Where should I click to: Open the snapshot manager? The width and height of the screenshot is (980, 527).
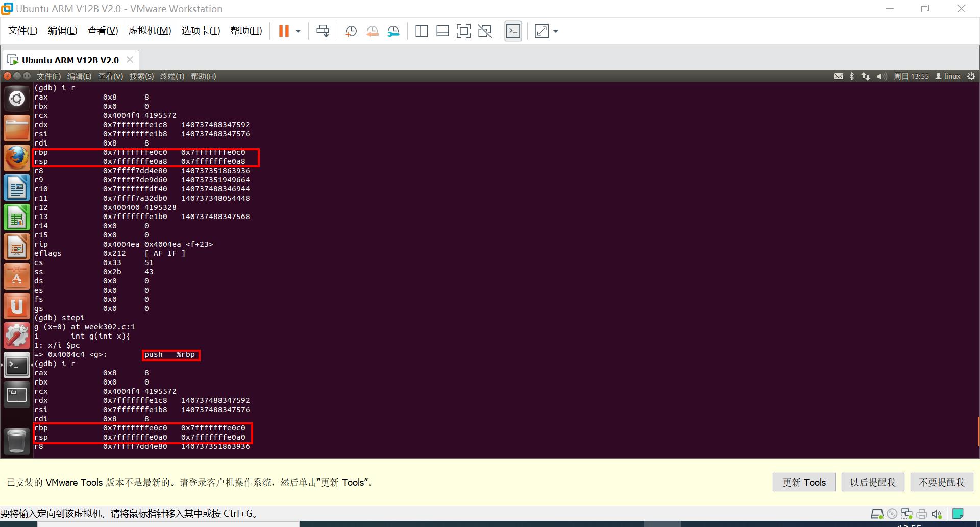coord(394,31)
